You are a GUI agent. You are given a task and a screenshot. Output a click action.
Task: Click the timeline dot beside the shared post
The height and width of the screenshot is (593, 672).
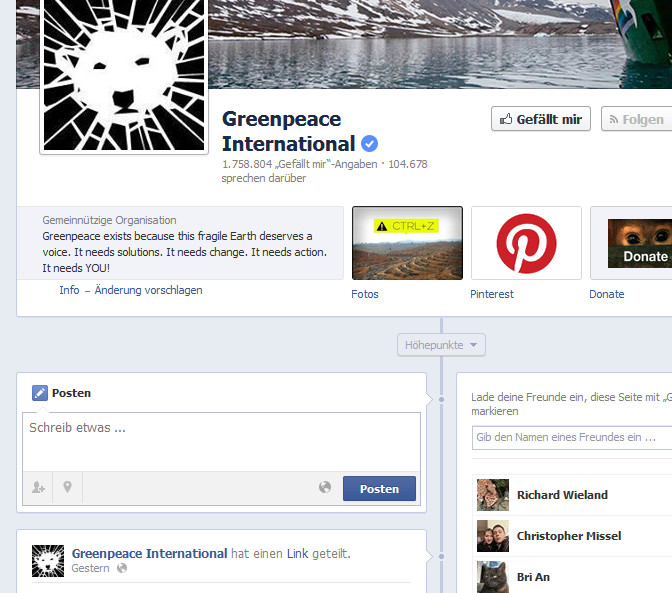point(441,556)
